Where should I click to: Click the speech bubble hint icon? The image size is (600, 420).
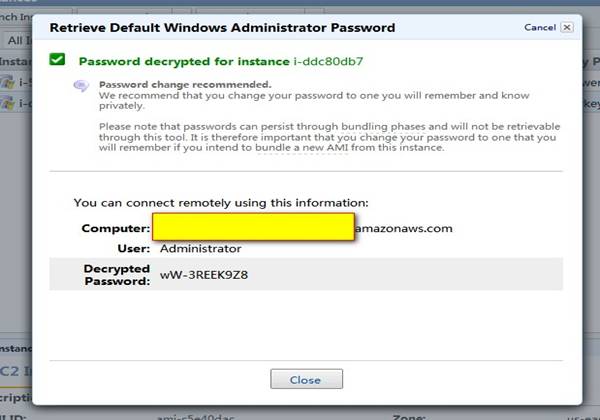(82, 87)
